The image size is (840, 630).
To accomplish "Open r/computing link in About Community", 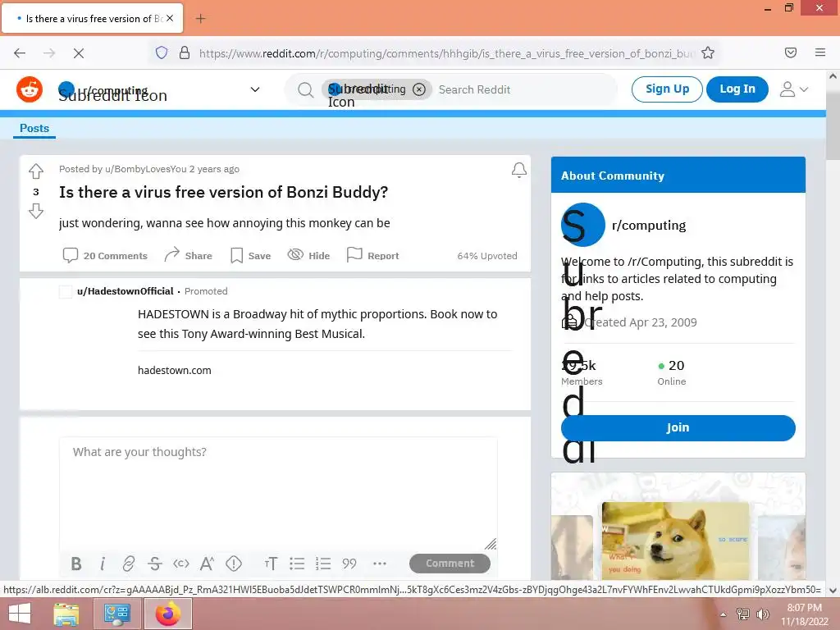I will point(648,225).
